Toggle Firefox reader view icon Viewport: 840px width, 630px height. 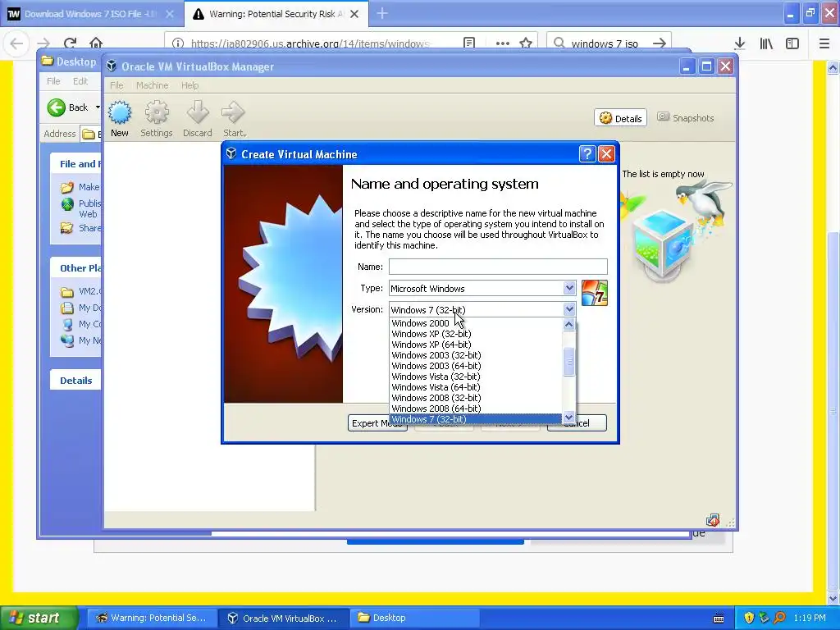click(469, 43)
